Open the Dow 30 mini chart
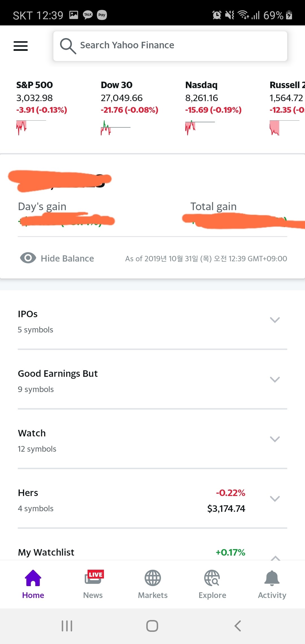 [116, 128]
